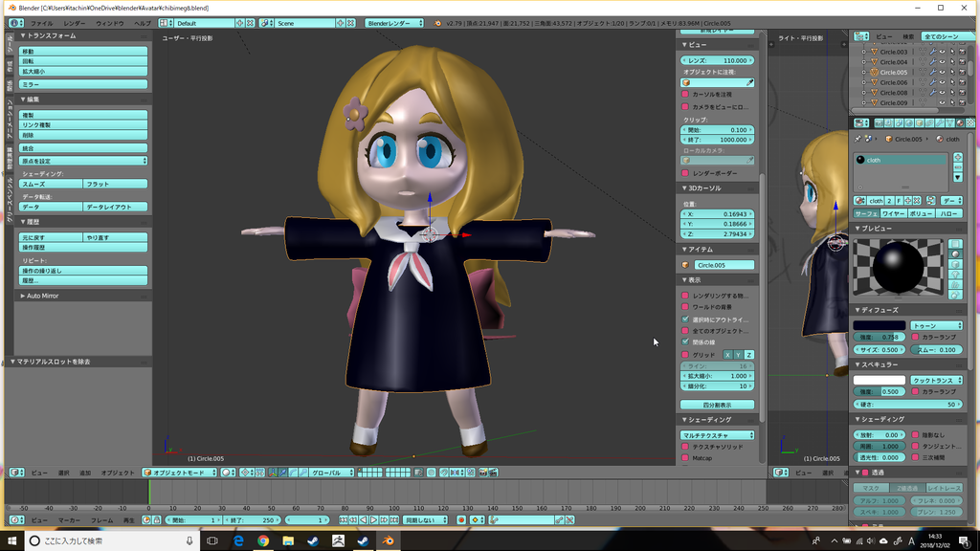Open Blender from the Windows taskbar
This screenshot has height=551, width=980.
point(389,541)
